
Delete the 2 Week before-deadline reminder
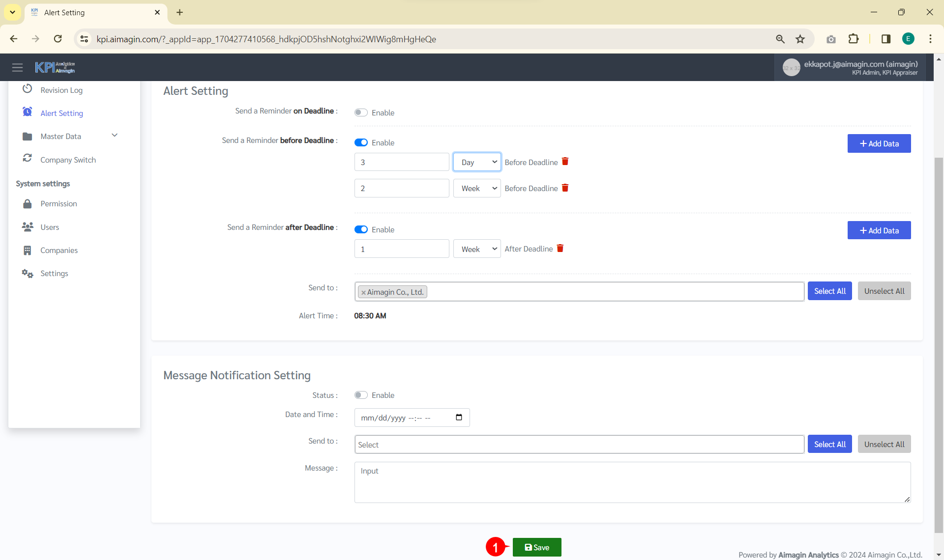pos(565,188)
